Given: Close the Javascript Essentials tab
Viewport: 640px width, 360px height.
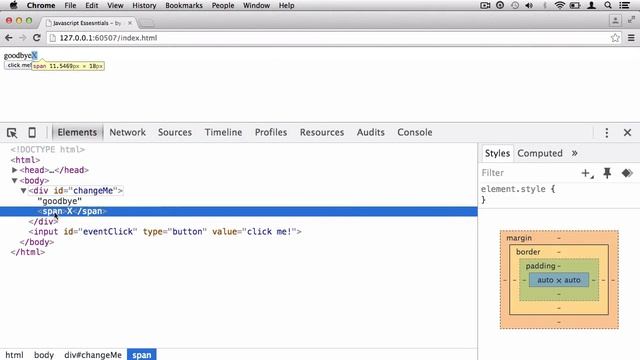Looking at the screenshot, I should tap(130, 23).
